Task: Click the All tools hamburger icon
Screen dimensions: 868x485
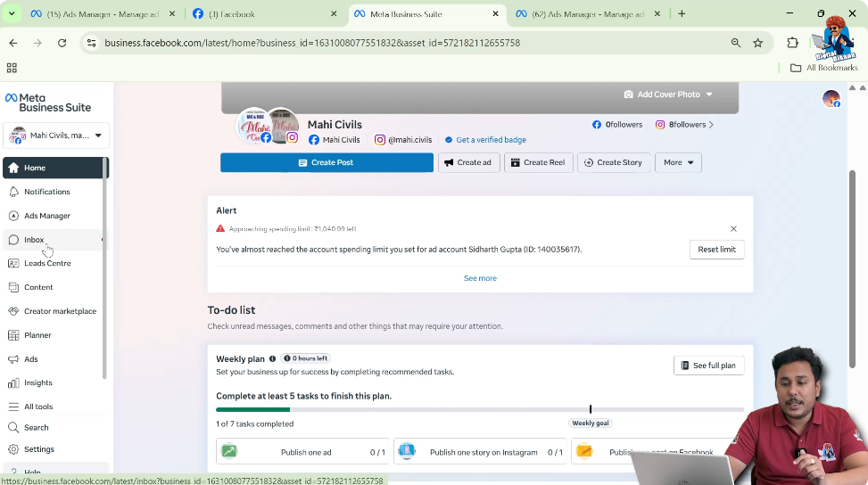Action: 13,407
